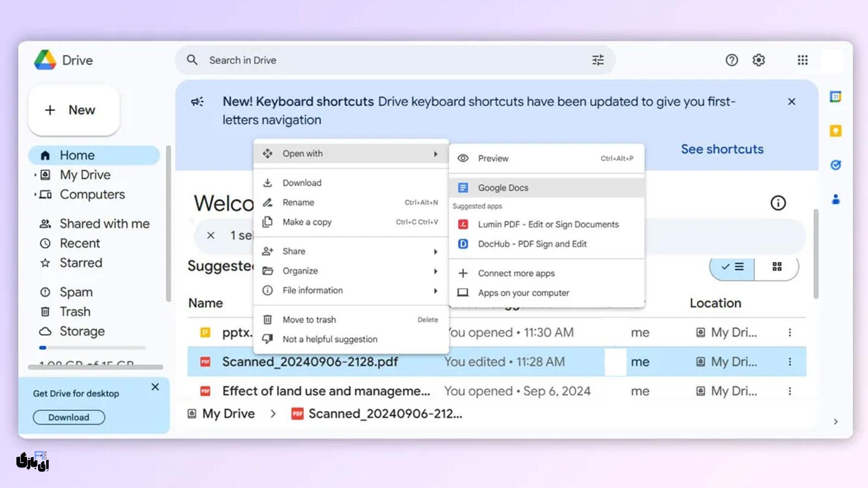Screen dimensions: 868x488
Task: Open Google Tasks side panel icon
Action: coord(836,165)
